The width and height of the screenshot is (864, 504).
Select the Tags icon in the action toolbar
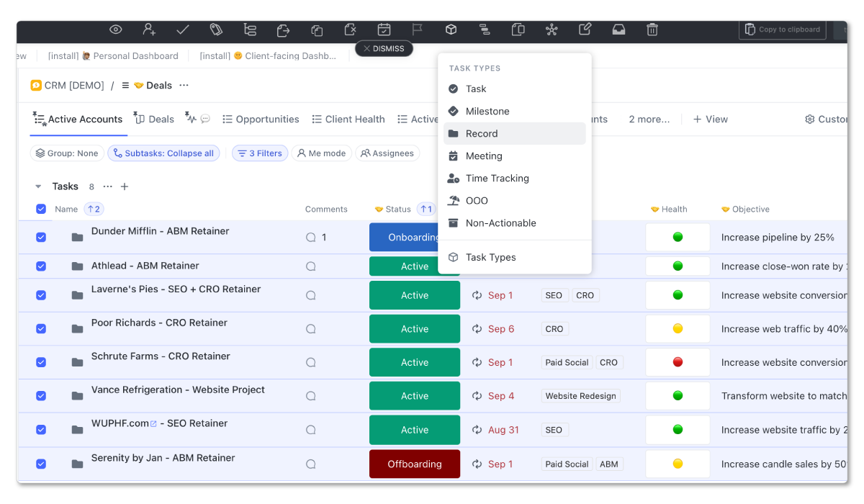(x=216, y=30)
